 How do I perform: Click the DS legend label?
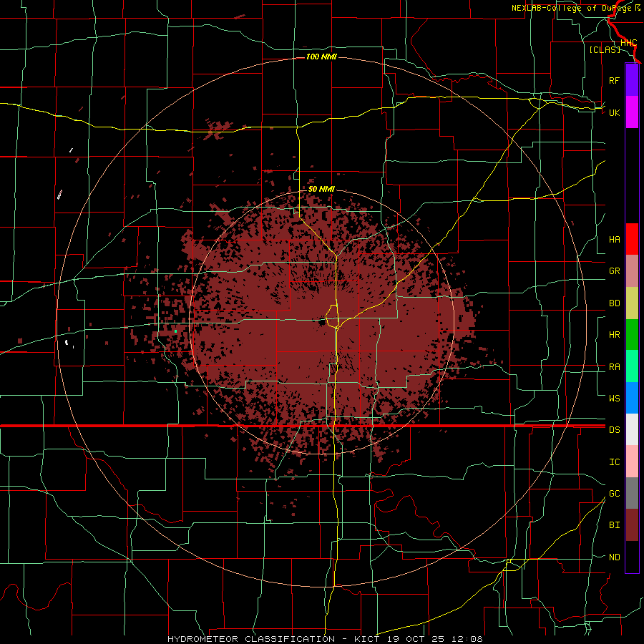coord(614,429)
